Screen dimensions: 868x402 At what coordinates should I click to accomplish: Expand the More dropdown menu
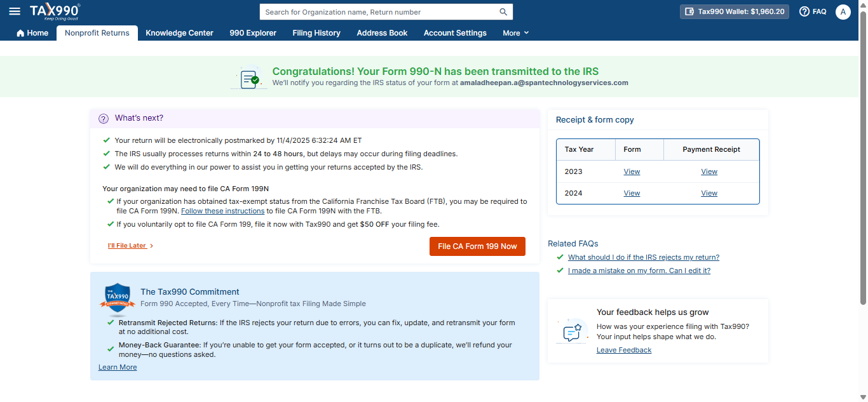coord(516,33)
